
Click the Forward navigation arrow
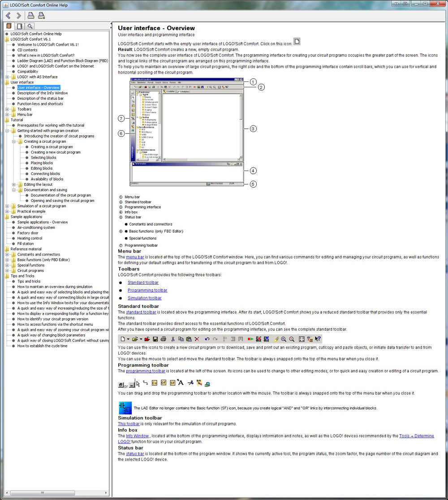pos(18,16)
